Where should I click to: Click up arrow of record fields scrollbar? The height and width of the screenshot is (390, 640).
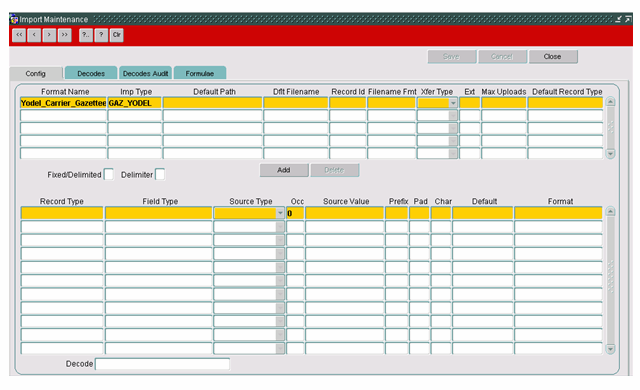611,211
